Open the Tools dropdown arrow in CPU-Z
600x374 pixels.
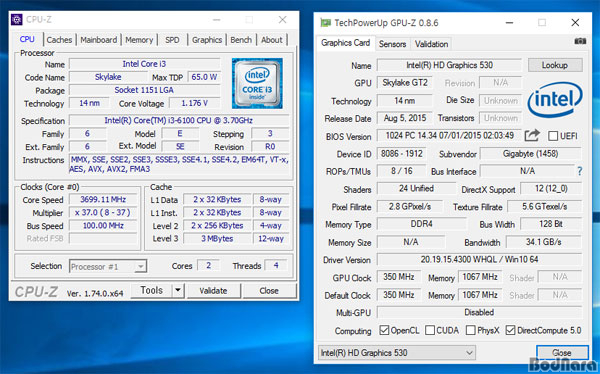(x=178, y=291)
